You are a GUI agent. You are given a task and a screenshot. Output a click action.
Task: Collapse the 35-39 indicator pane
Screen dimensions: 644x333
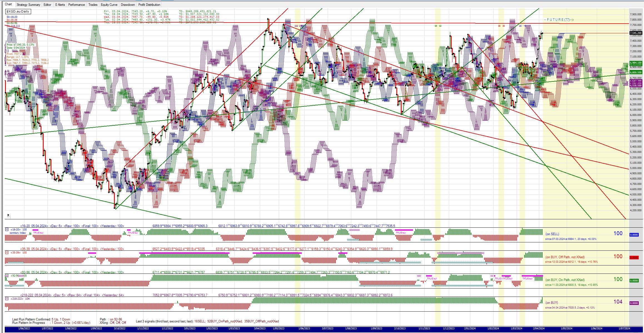[x=7, y=253]
